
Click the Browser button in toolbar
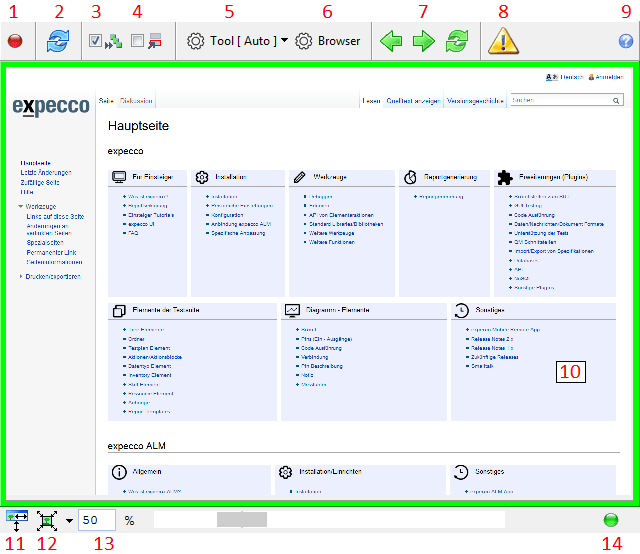click(x=328, y=42)
